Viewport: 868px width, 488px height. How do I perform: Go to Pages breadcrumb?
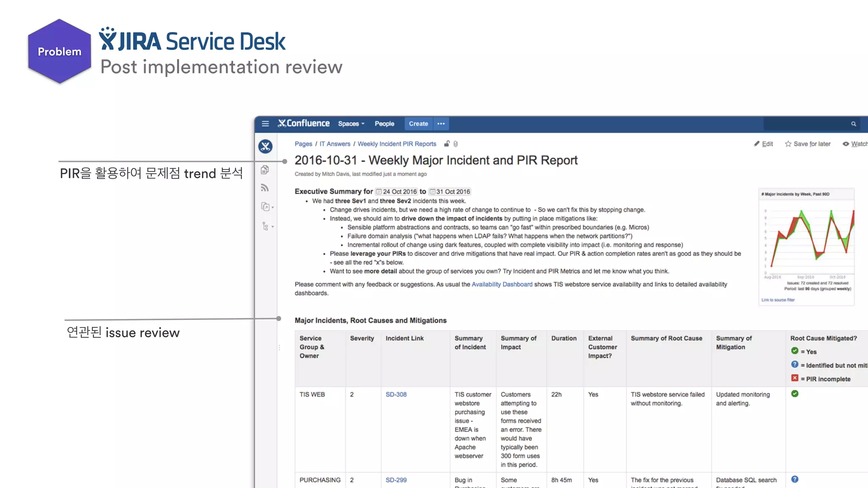coord(303,144)
